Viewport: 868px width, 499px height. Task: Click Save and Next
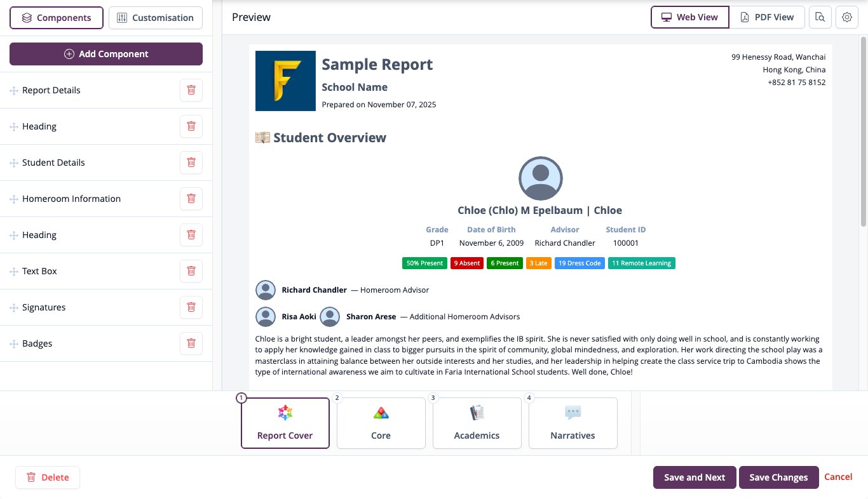(x=695, y=477)
